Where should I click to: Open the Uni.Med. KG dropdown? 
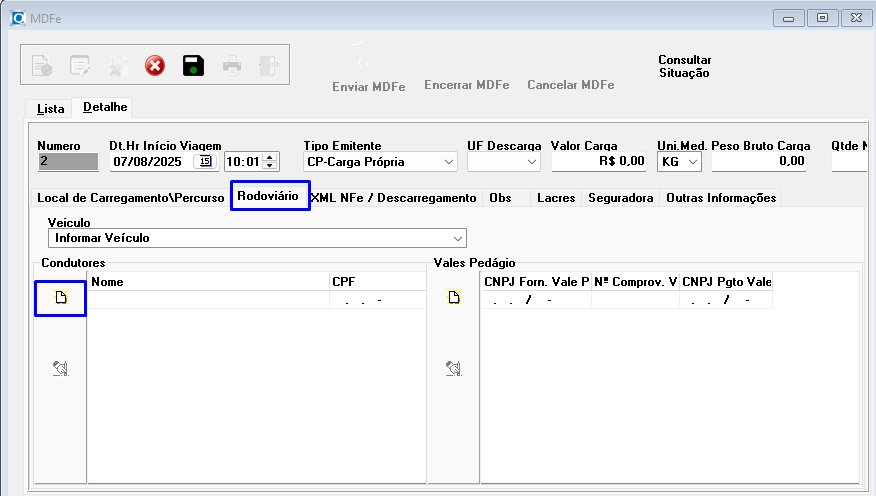693,161
